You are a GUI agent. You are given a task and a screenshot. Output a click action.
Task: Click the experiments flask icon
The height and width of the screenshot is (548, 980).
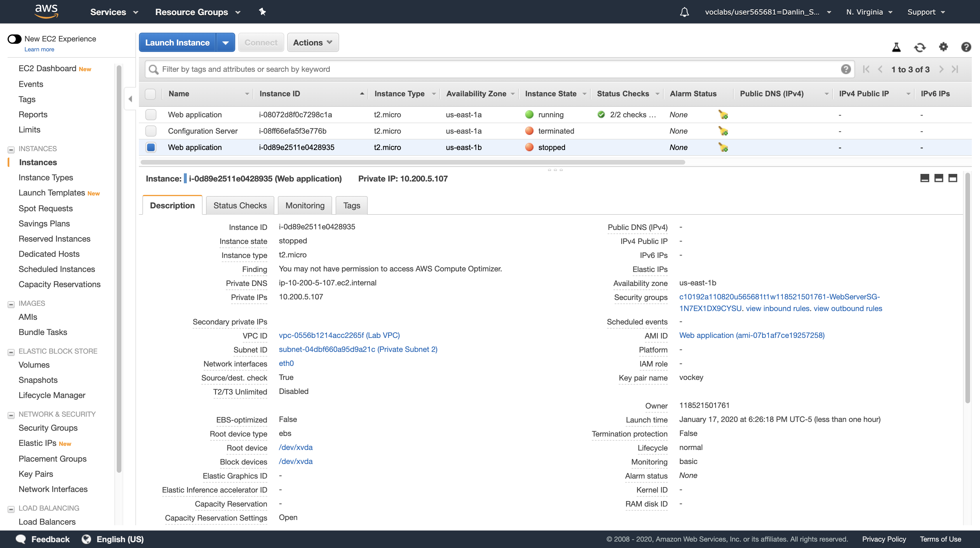(x=896, y=47)
